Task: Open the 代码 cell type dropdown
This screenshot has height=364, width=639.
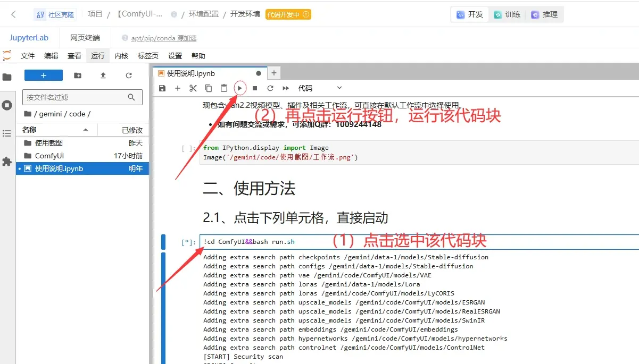Action: pos(320,88)
